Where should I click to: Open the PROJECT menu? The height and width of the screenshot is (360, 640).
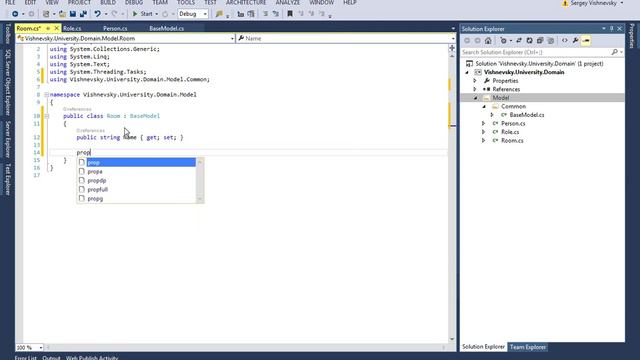[79, 2]
